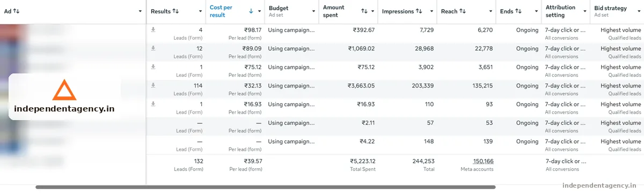Click the Attribution setting header label
The height and width of the screenshot is (193, 644).
point(561,11)
